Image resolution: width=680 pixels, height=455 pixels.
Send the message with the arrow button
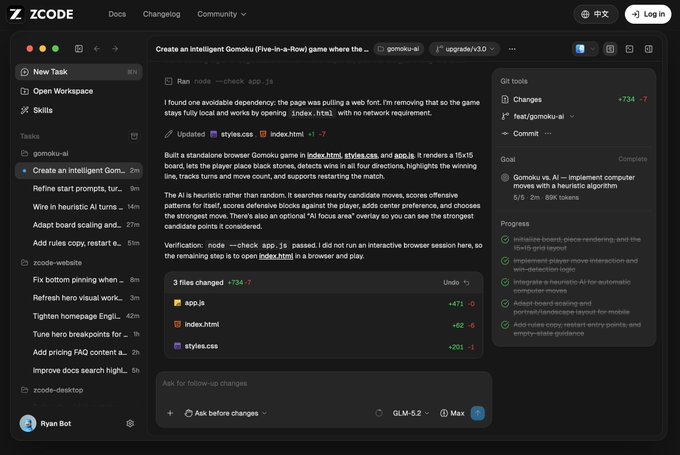point(477,413)
